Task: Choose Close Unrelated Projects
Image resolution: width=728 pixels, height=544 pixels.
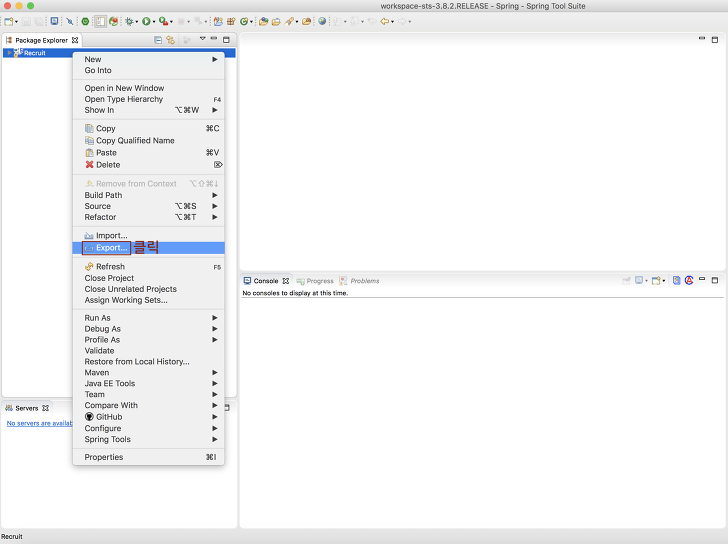Action: pos(149,289)
